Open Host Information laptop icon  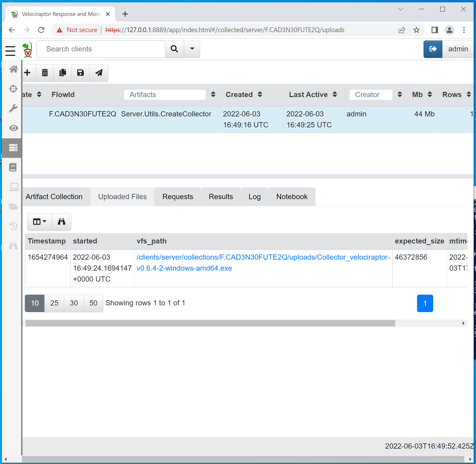14,187
